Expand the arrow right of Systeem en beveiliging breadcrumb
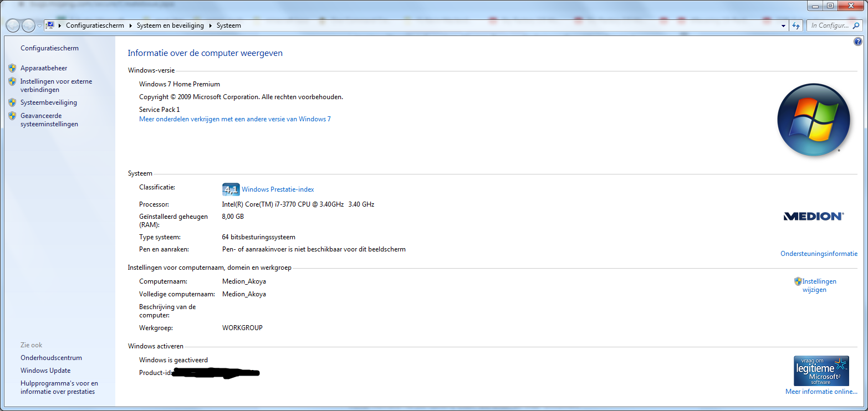The image size is (868, 411). point(211,25)
